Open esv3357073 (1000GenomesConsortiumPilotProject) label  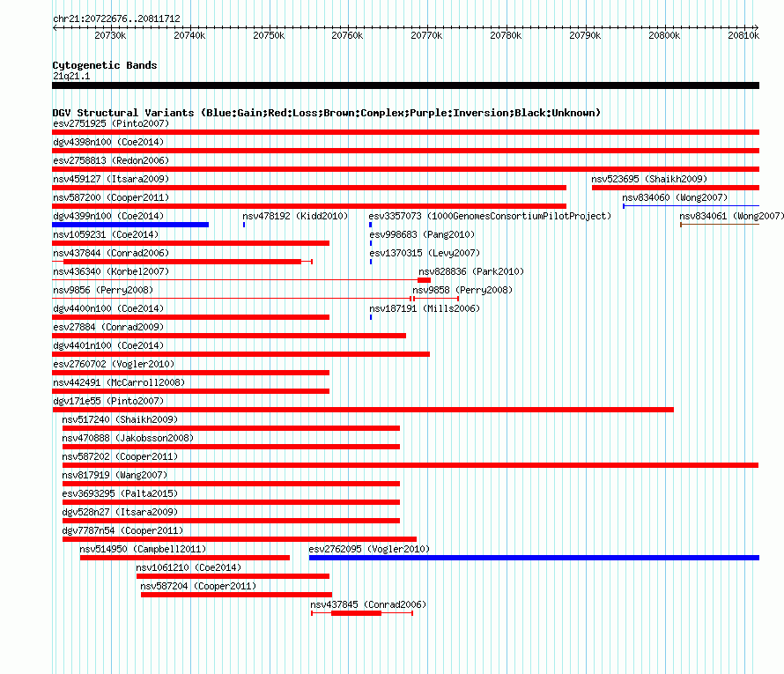490,216
